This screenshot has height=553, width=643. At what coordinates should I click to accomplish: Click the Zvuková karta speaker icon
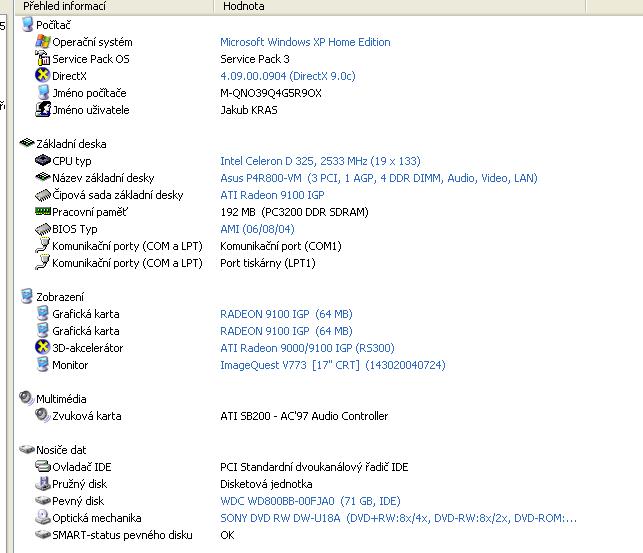(42, 416)
